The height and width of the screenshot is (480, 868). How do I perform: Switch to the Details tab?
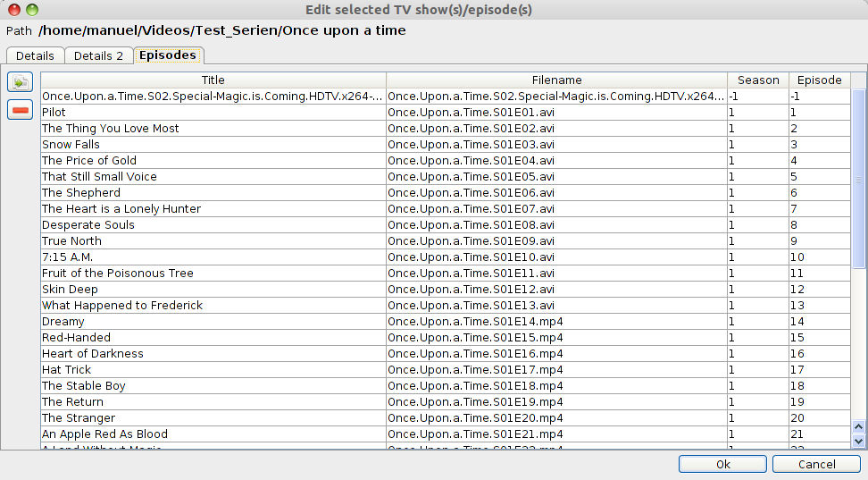[35, 55]
